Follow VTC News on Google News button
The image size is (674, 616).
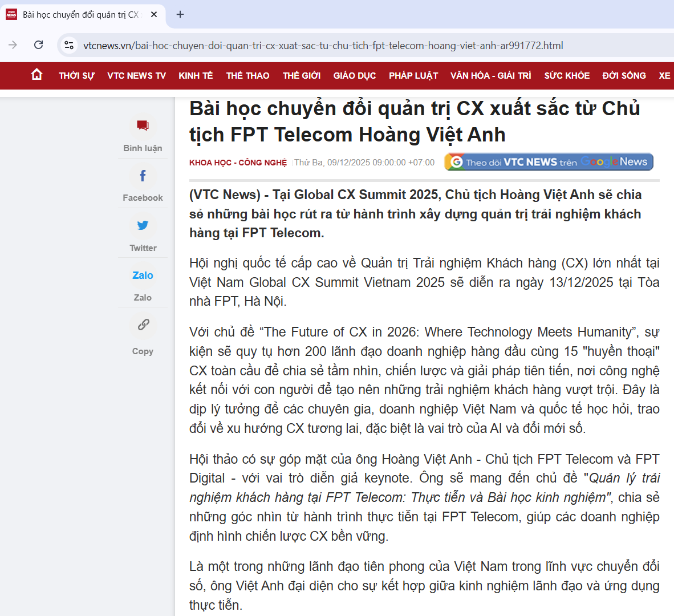point(549,162)
